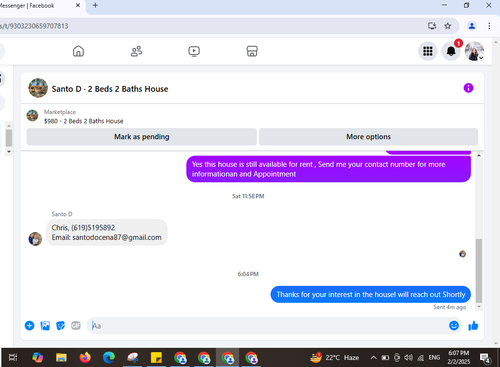The width and height of the screenshot is (500, 367).
Task: Send a thumbs-up like
Action: pos(473,326)
